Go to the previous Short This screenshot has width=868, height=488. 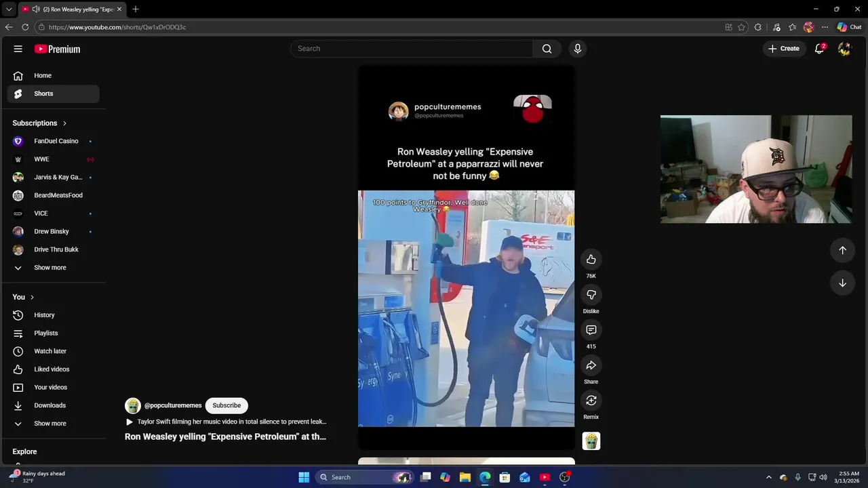click(x=842, y=250)
